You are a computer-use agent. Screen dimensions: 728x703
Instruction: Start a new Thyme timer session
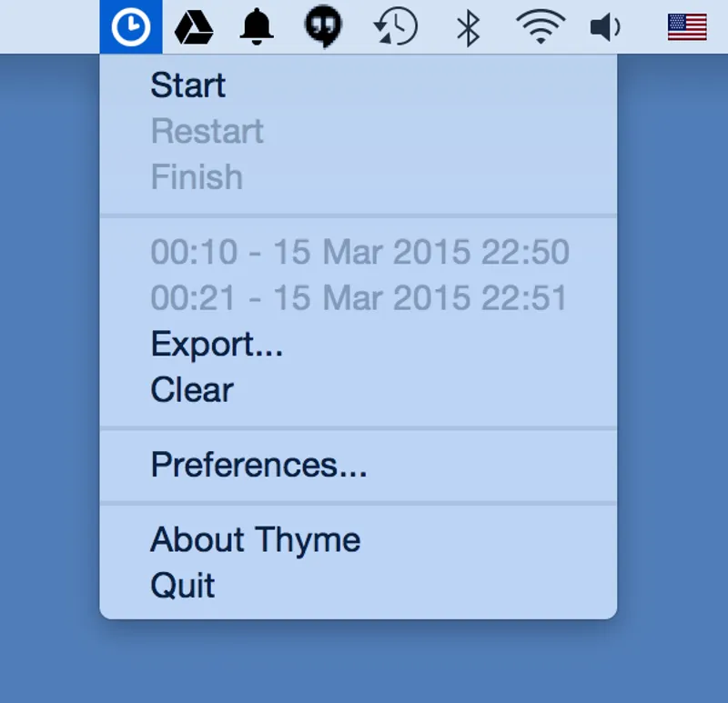pos(188,85)
